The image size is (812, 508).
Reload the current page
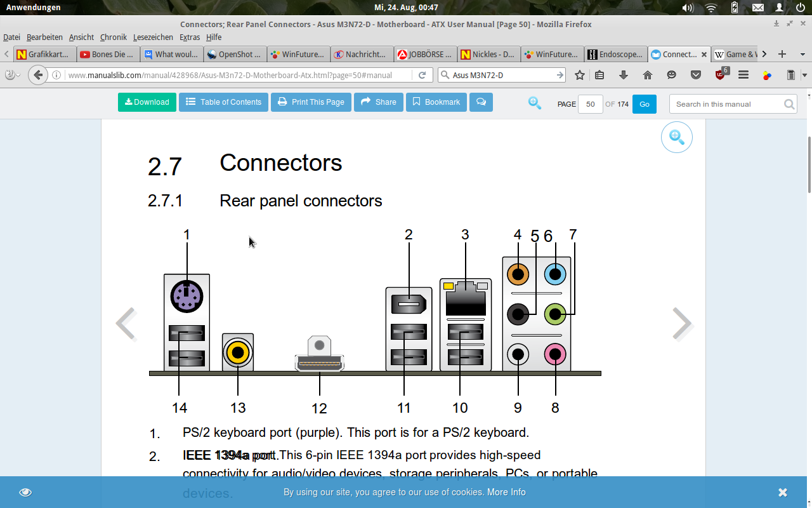point(422,75)
